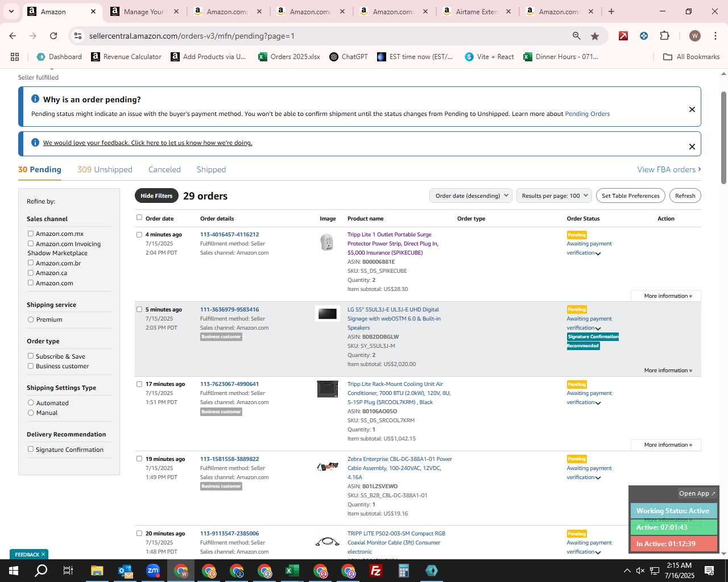
Task: Open View FBA orders link
Action: pos(669,169)
